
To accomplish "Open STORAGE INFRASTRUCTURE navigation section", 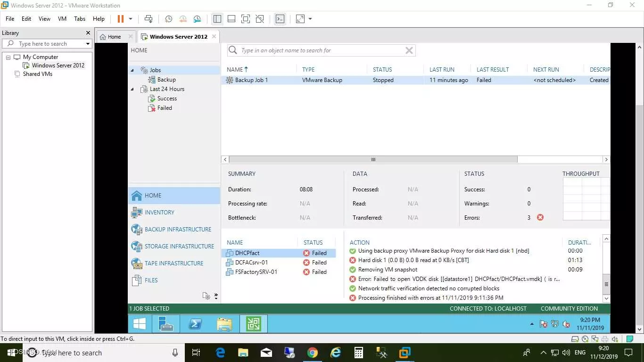I will tap(174, 247).
